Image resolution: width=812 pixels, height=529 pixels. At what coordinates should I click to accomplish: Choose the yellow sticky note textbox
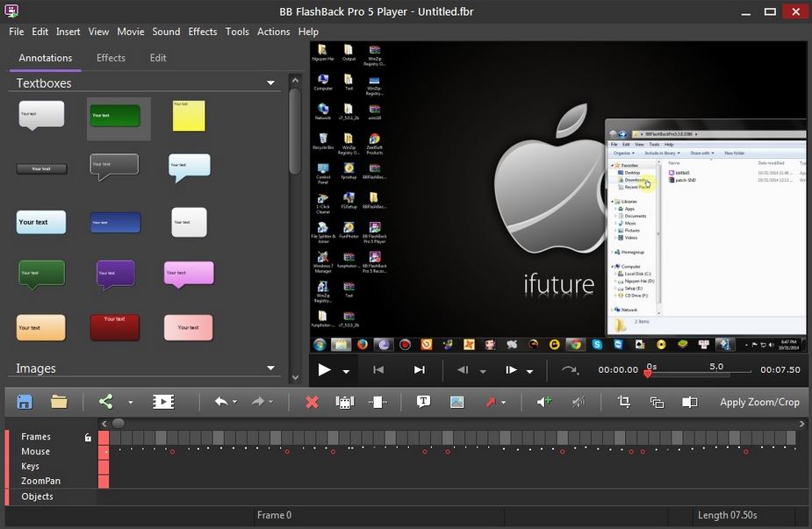coord(189,116)
